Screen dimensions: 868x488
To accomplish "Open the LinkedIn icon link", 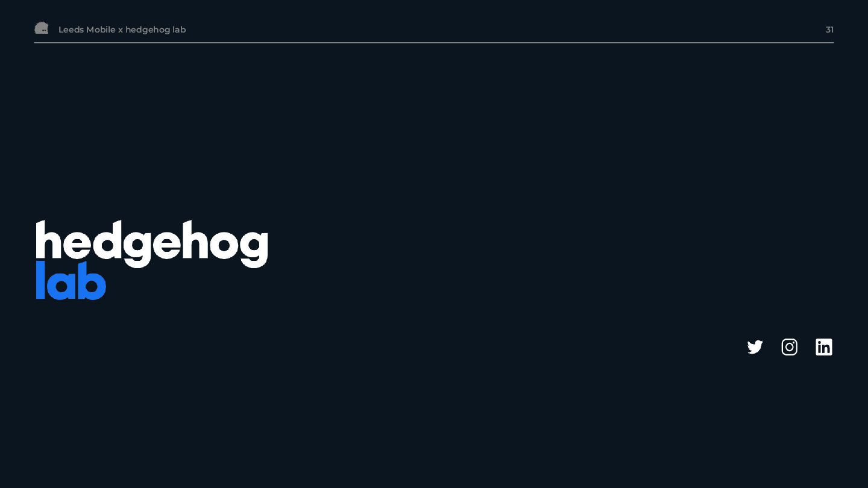I will (x=824, y=347).
